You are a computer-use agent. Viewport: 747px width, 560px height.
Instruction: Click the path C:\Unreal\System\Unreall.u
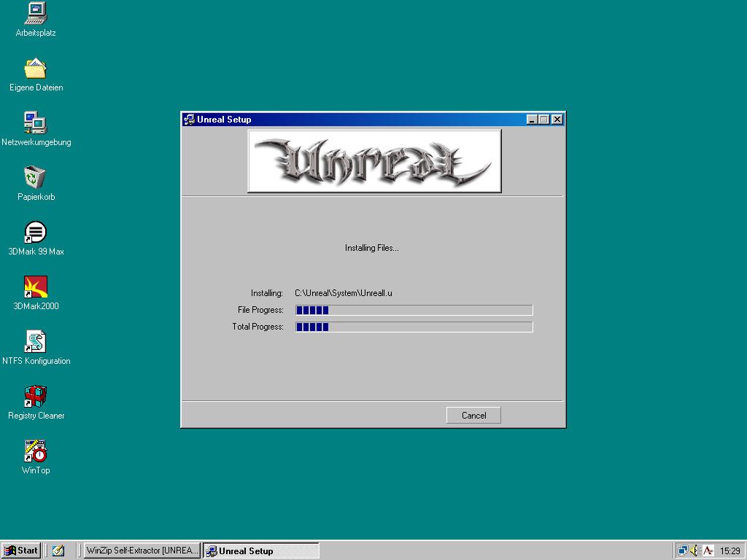[x=344, y=293]
